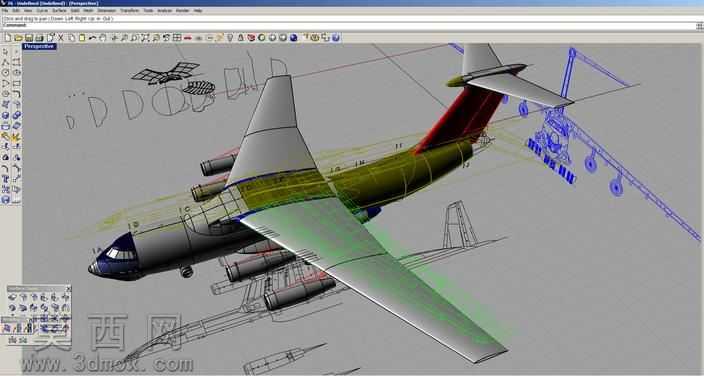This screenshot has width=704, height=376.
Task: Click the Undo arrow icon
Action: pyautogui.click(x=92, y=38)
